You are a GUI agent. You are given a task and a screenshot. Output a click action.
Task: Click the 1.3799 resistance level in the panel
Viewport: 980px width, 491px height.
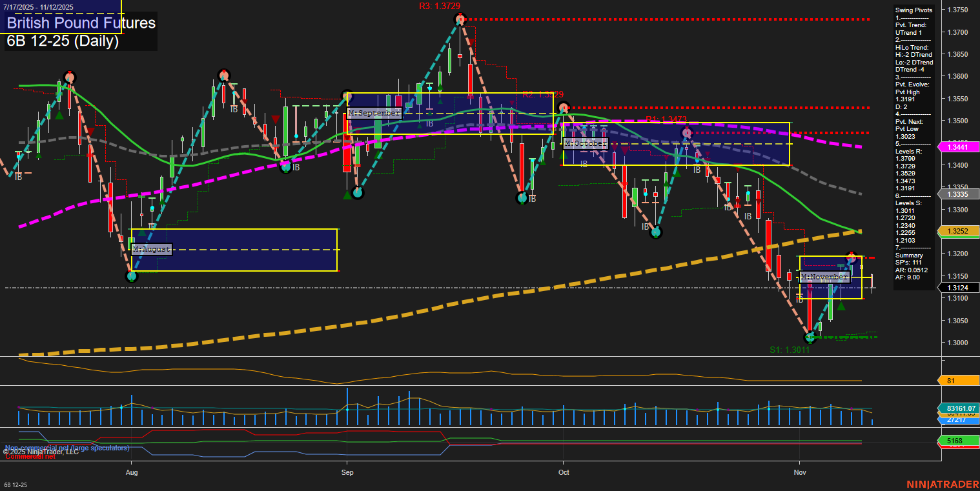tap(904, 159)
